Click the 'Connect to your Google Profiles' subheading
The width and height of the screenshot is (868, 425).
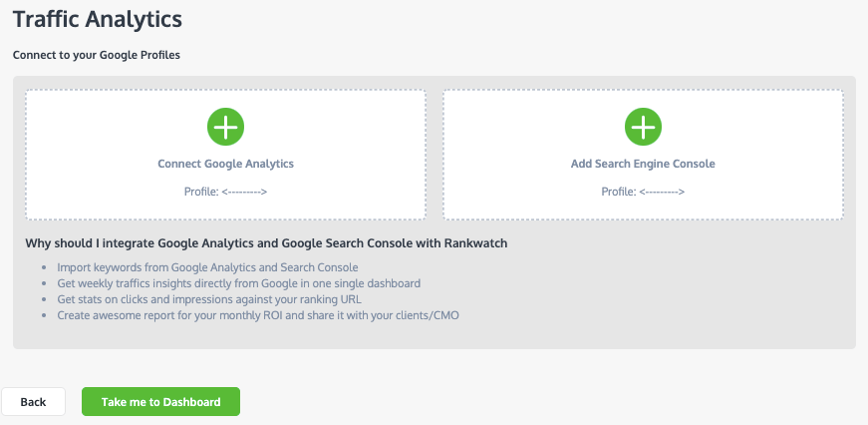pos(97,56)
